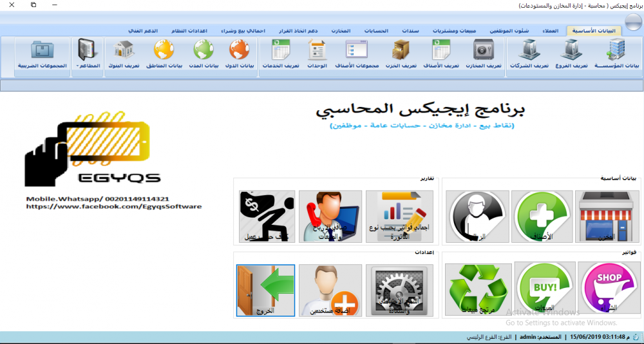This screenshot has width=644, height=344.
Task: Open تعريف المخازن safe icon
Action: pos(484,54)
